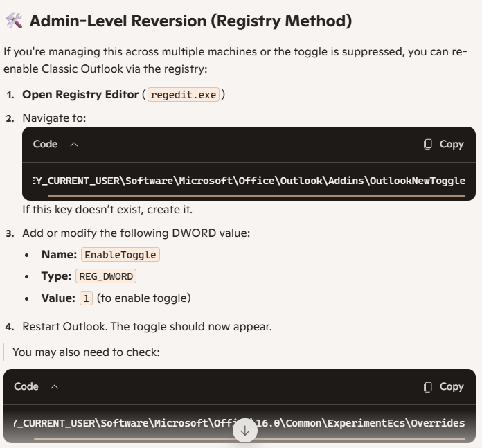Click the 'Code' label of first code block
Viewport: 482px width, 448px height.
click(x=45, y=144)
